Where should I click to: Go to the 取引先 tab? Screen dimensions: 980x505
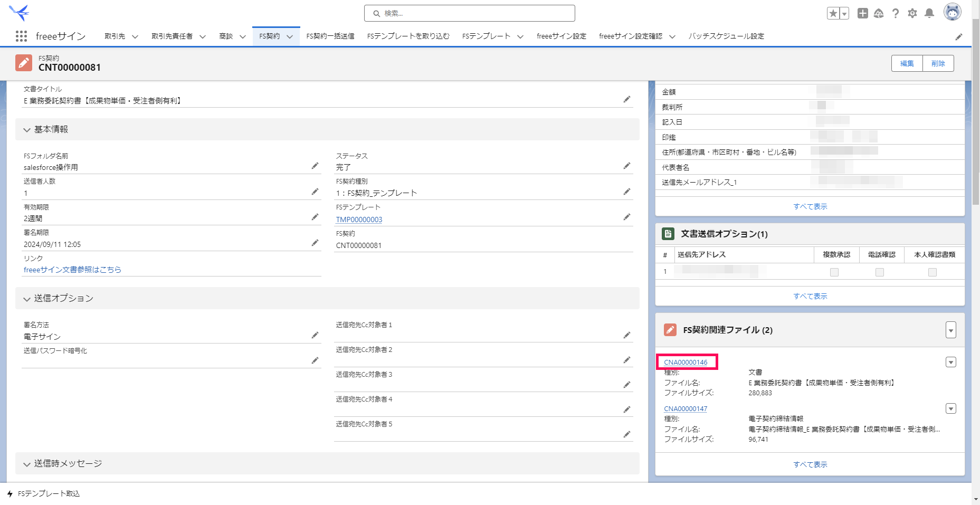[x=115, y=36]
